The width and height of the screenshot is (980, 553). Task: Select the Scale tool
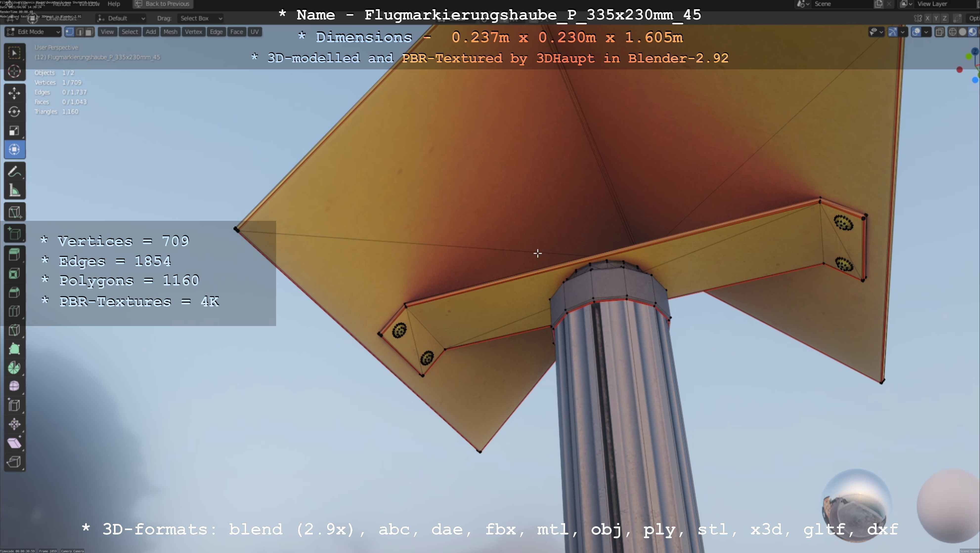point(14,130)
